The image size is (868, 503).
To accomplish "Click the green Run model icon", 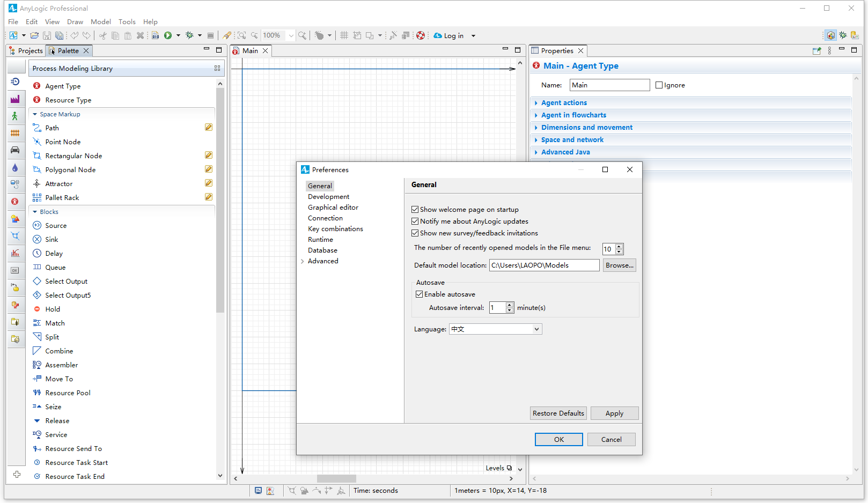I will coord(168,35).
